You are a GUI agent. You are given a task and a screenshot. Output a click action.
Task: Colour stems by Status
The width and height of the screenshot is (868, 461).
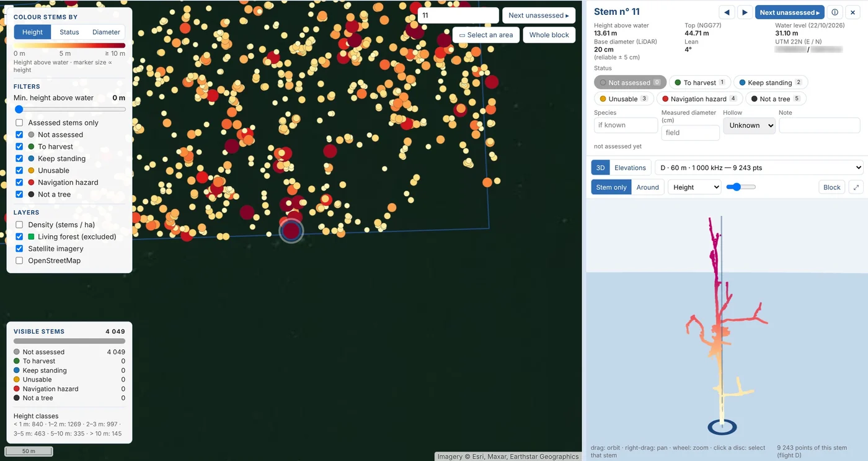(69, 32)
